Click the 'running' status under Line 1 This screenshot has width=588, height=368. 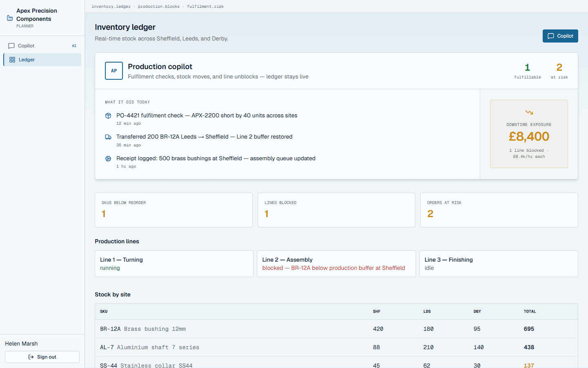[x=110, y=268]
